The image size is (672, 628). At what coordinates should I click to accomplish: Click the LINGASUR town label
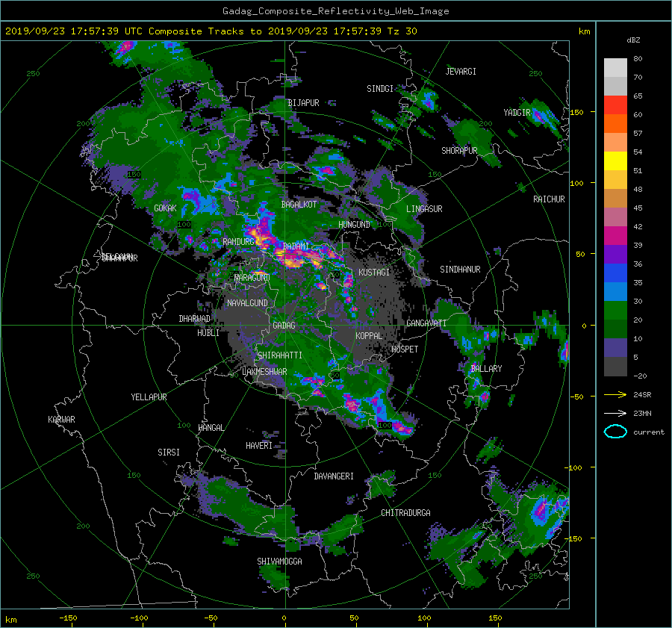[424, 209]
